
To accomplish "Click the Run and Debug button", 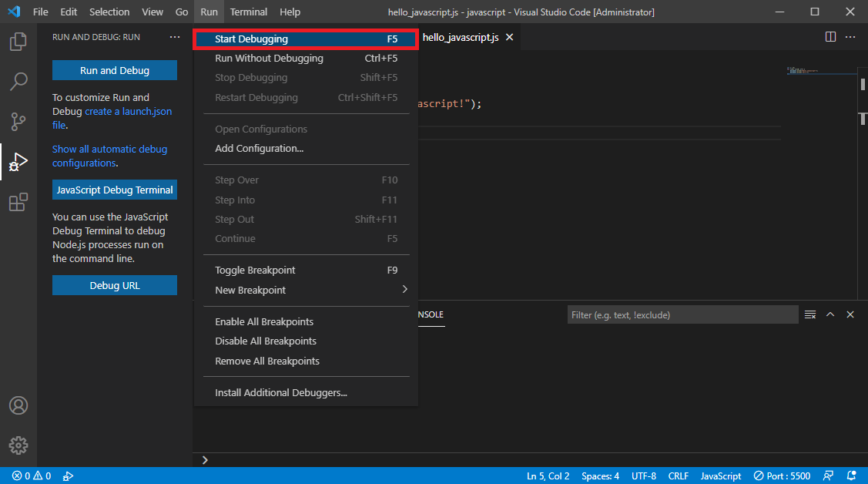I will 115,70.
